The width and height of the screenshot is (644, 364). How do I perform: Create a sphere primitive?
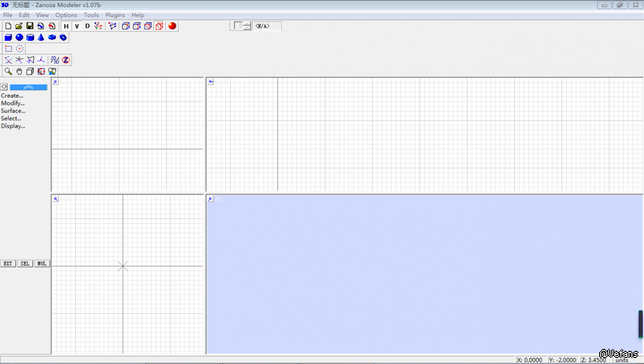[19, 37]
